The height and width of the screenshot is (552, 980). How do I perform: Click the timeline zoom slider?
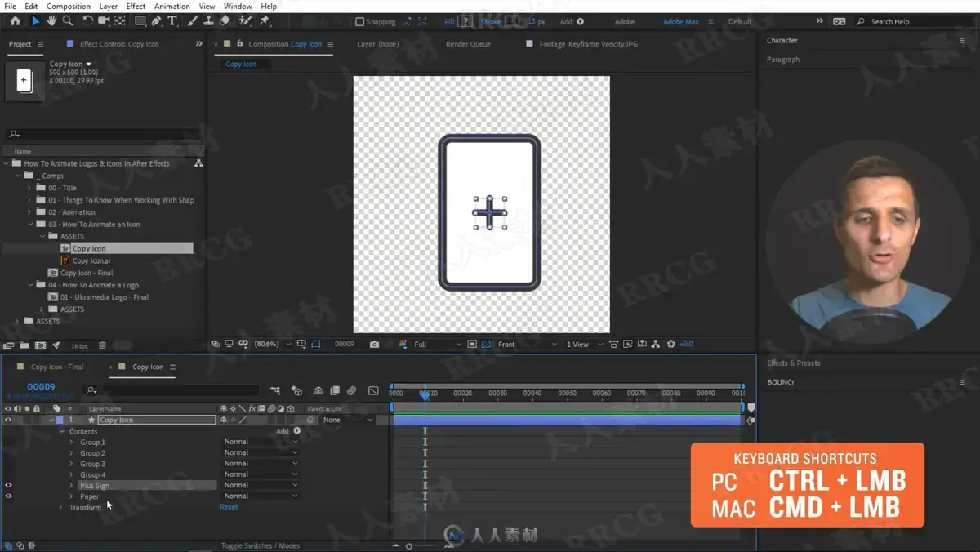(x=409, y=545)
